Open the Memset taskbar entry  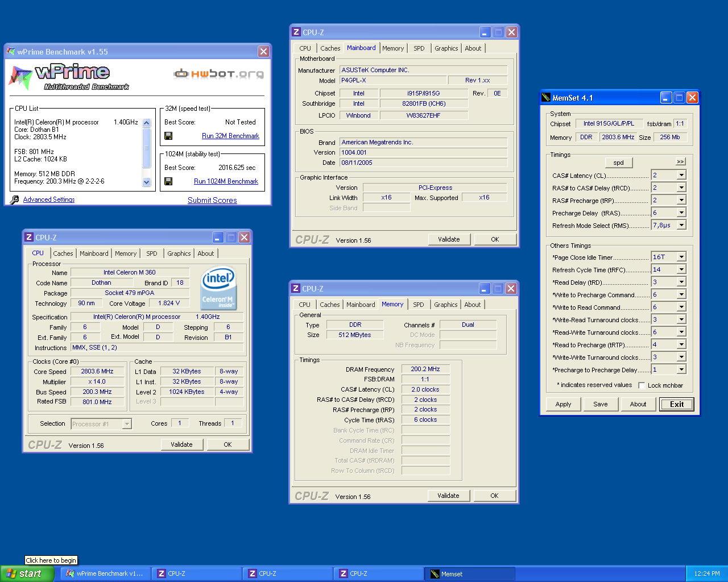tap(470, 573)
